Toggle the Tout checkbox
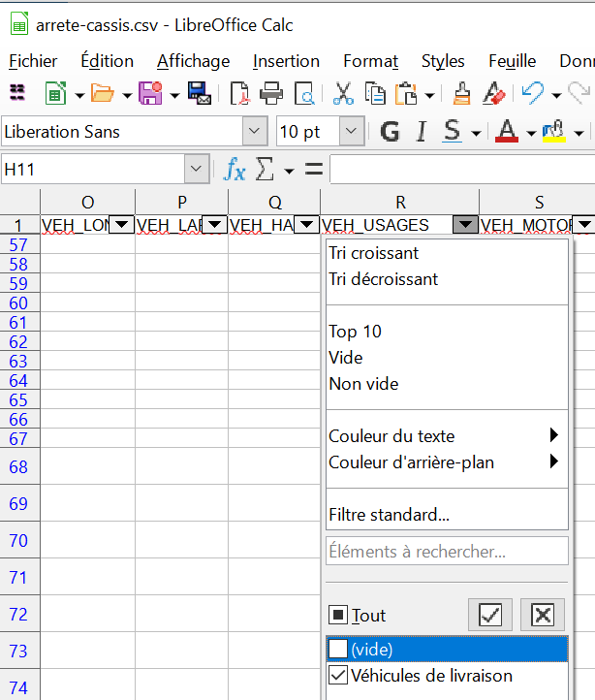595x700 pixels. (x=338, y=615)
